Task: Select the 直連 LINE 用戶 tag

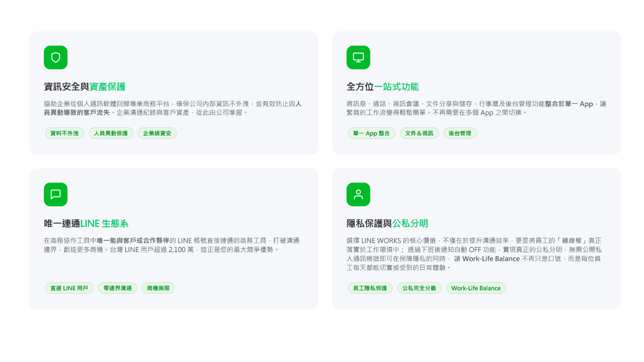Action: point(69,288)
